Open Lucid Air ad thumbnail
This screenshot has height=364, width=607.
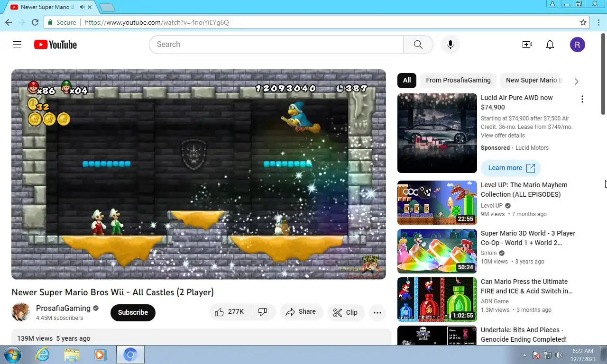coord(437,133)
